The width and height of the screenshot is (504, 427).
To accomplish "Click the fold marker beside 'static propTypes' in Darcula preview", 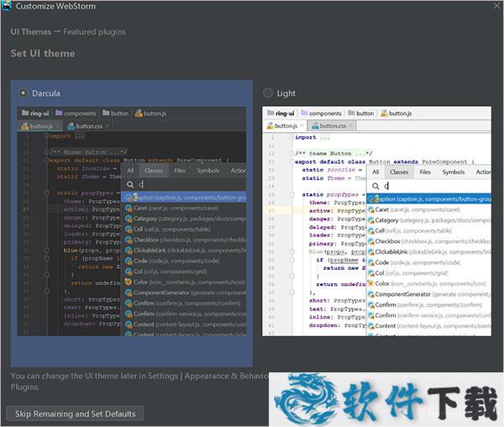I will [47, 193].
